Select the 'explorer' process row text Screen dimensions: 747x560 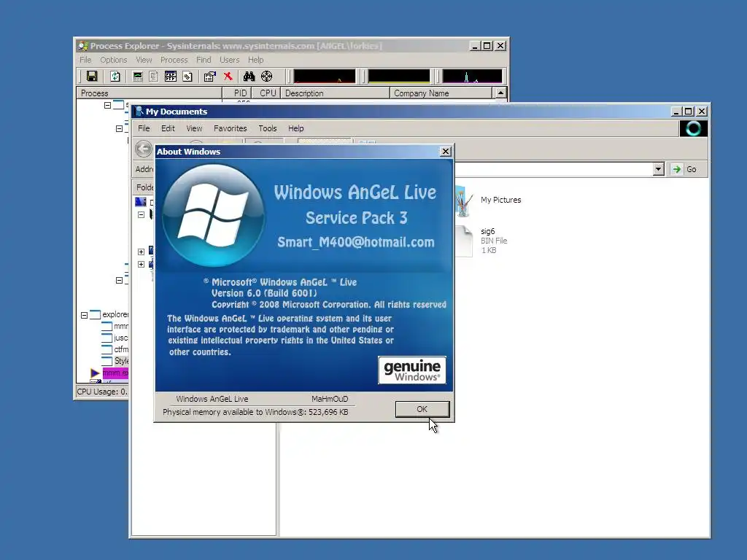pos(115,314)
